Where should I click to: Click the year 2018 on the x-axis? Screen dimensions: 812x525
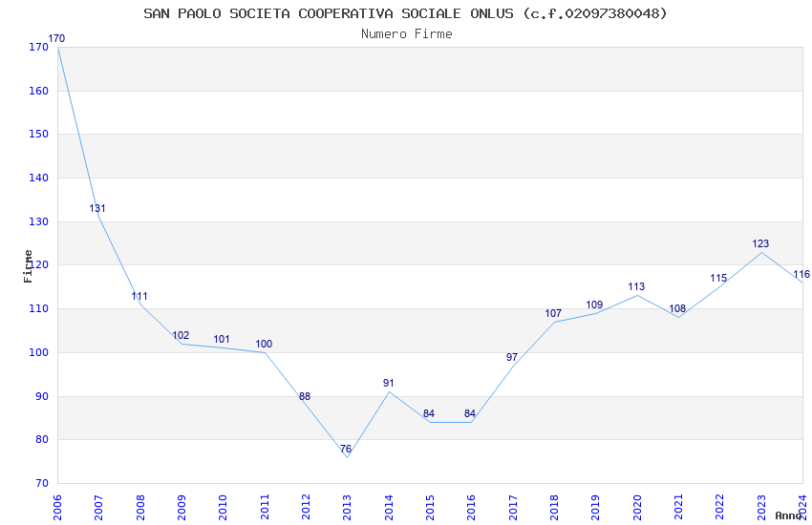coord(555,507)
